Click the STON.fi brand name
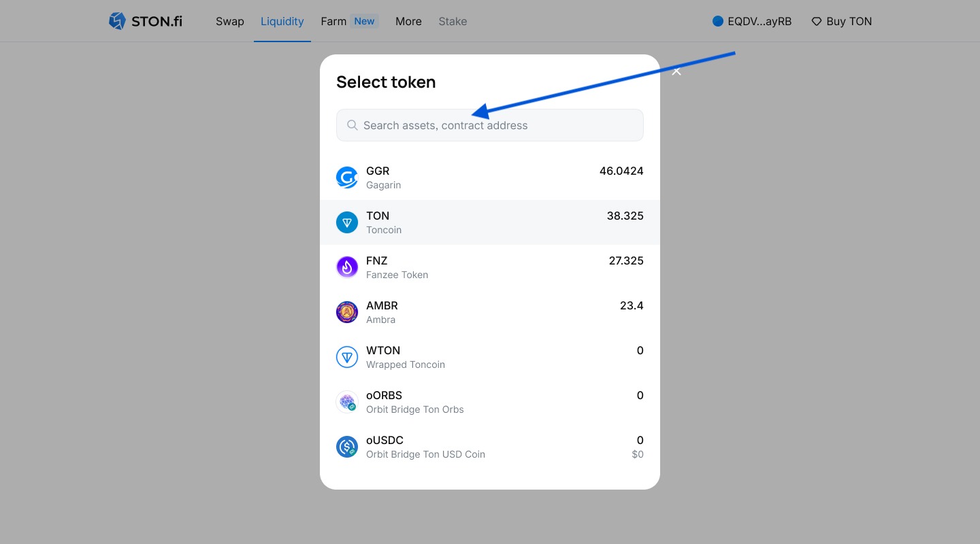The image size is (980, 544). 157,21
